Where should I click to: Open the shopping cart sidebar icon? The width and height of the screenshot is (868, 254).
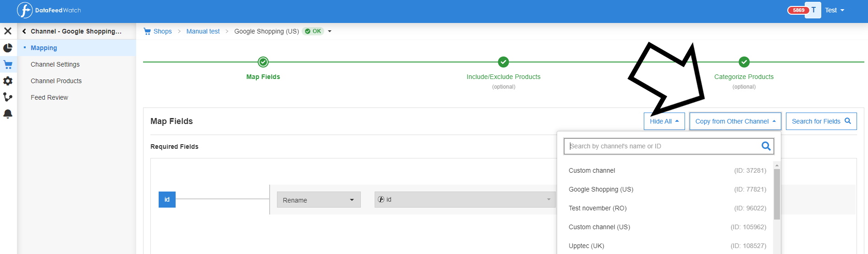tap(8, 64)
